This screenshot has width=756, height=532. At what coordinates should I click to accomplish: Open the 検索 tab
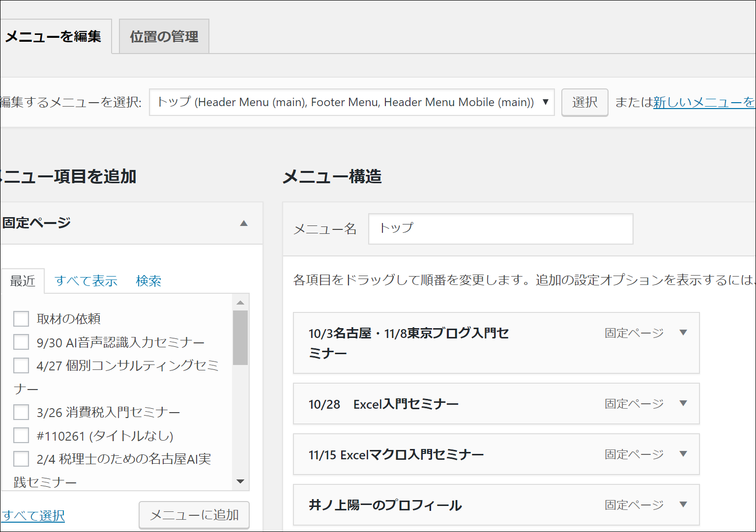tap(148, 281)
